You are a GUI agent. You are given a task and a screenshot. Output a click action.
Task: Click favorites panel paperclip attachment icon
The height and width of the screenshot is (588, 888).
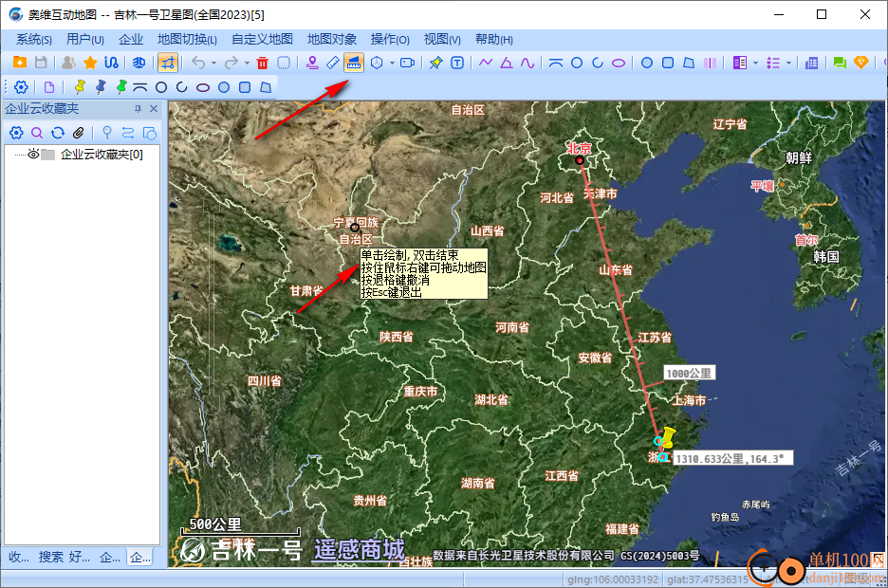[x=79, y=133]
